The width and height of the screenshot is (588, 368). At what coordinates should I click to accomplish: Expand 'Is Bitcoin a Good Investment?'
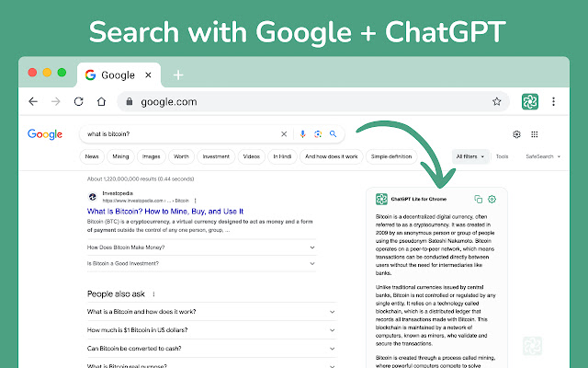[x=201, y=264]
